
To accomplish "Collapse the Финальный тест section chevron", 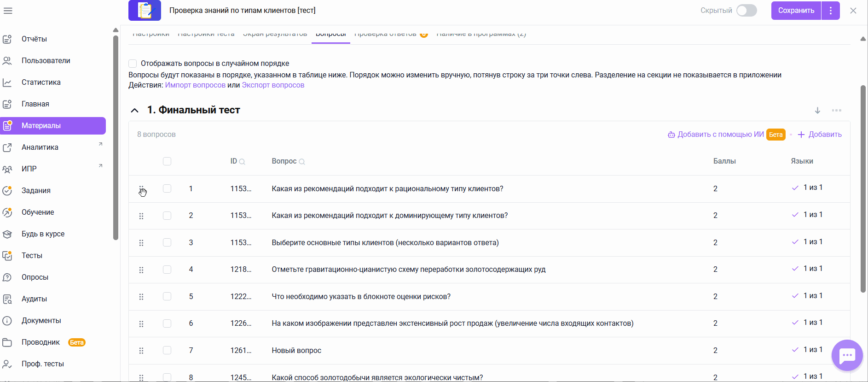I will pos(134,111).
